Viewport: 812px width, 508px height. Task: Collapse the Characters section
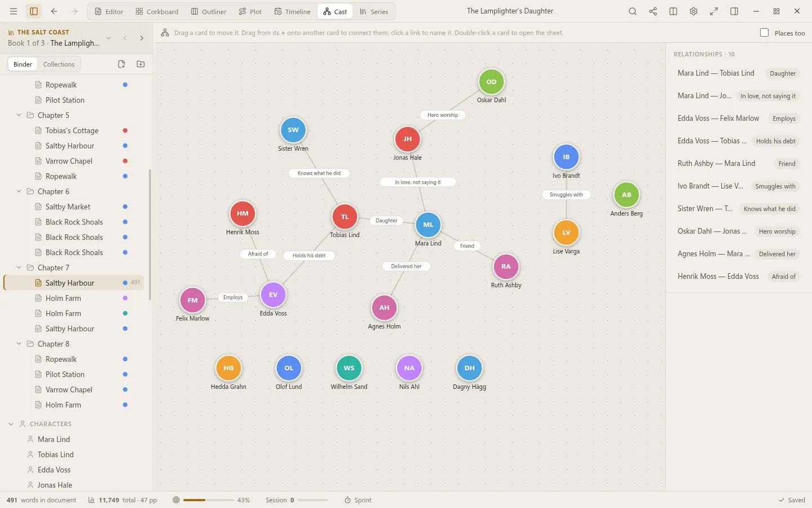point(11,424)
